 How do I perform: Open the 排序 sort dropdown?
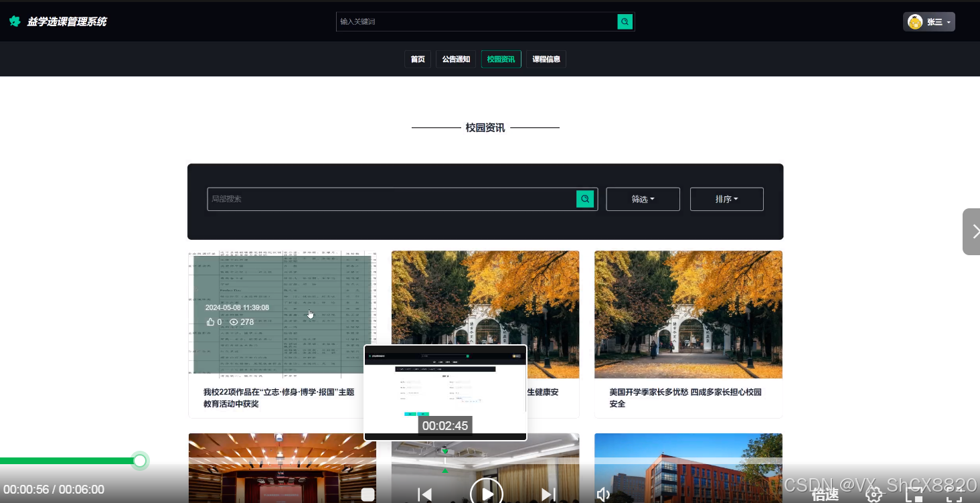point(726,199)
